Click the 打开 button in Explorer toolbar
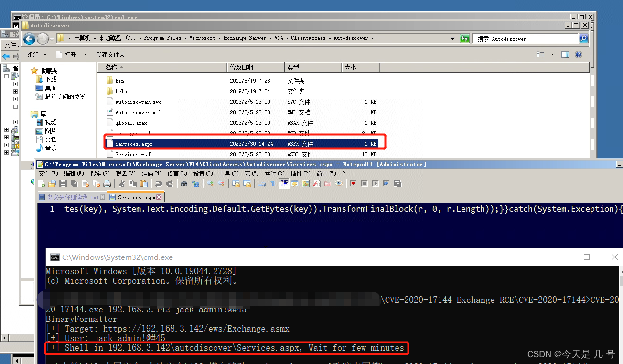 (x=66, y=54)
